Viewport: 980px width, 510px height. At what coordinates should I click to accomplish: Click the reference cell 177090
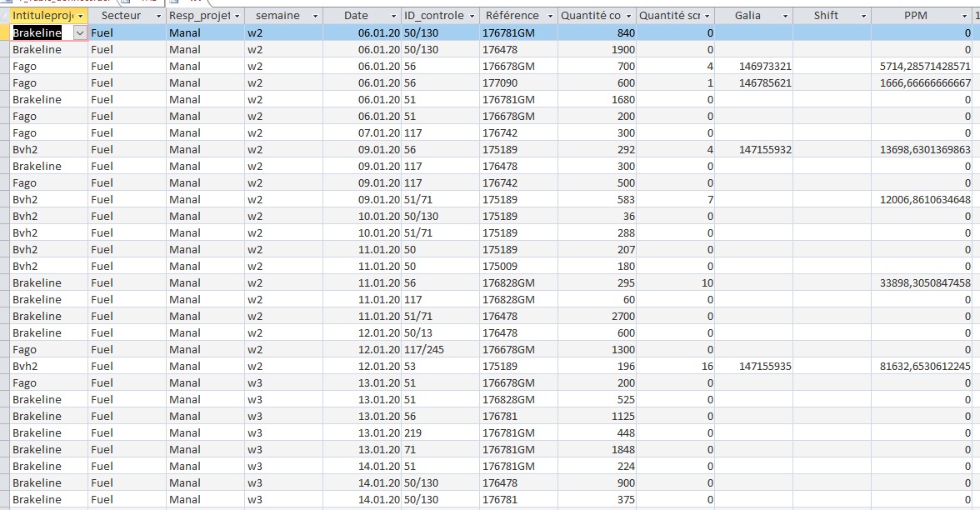tap(518, 83)
